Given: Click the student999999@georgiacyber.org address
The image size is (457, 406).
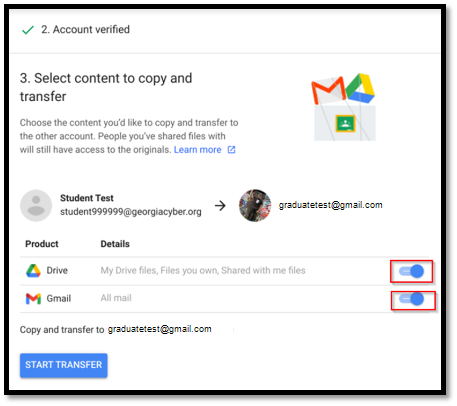Looking at the screenshot, I should point(131,212).
